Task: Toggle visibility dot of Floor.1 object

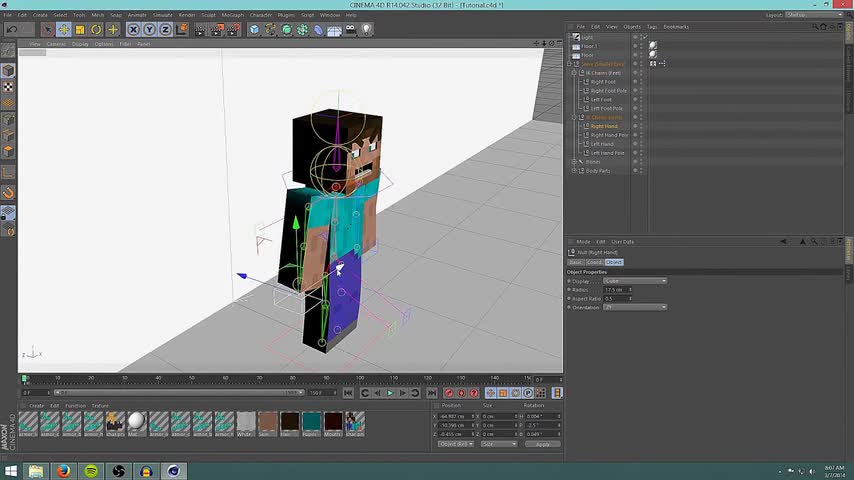Action: tap(635, 46)
